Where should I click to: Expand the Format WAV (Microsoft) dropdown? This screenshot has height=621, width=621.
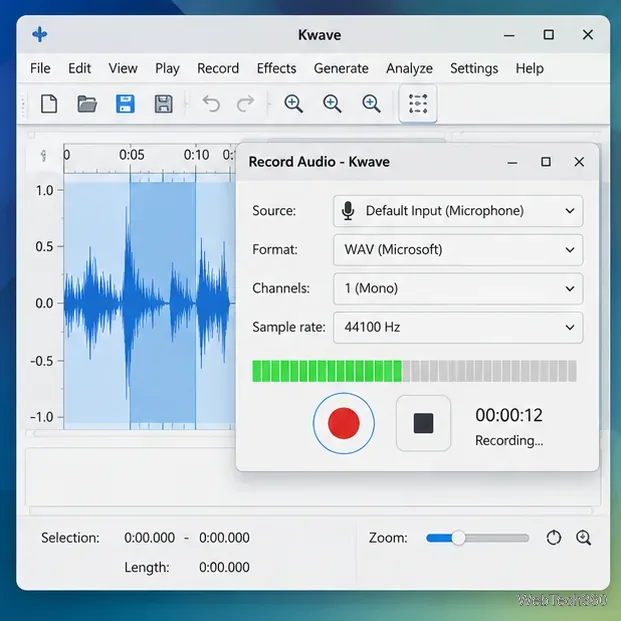[458, 250]
